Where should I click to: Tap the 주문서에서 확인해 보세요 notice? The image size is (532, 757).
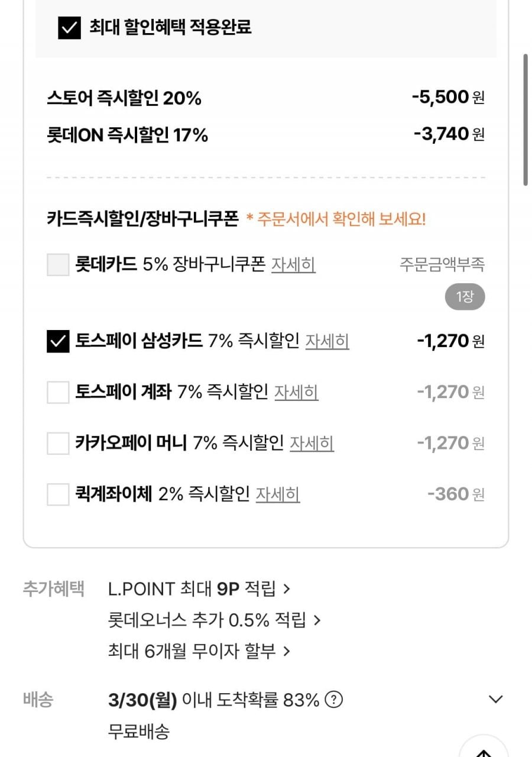tap(336, 219)
